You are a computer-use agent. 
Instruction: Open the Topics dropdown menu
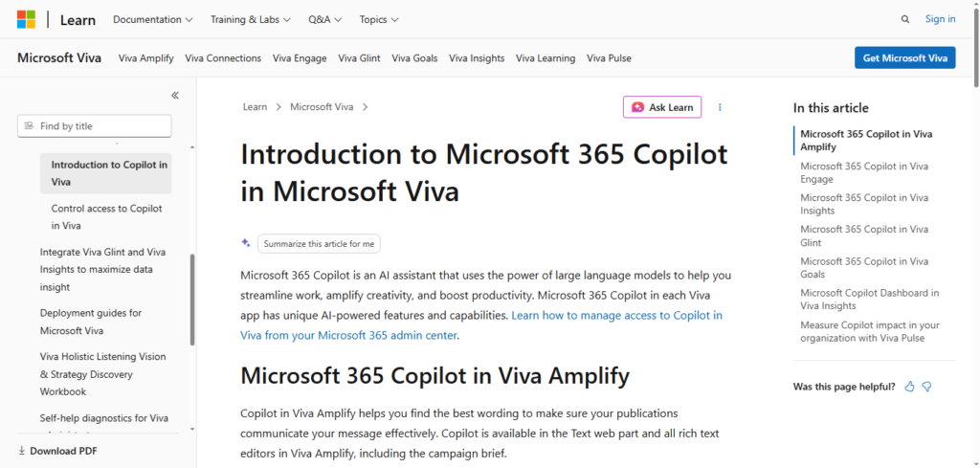[x=379, y=19]
